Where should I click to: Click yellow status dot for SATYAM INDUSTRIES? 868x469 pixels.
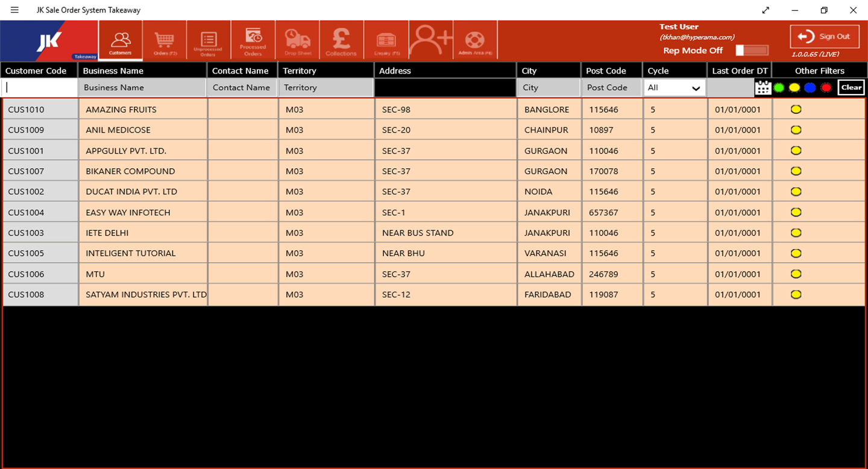pyautogui.click(x=796, y=294)
